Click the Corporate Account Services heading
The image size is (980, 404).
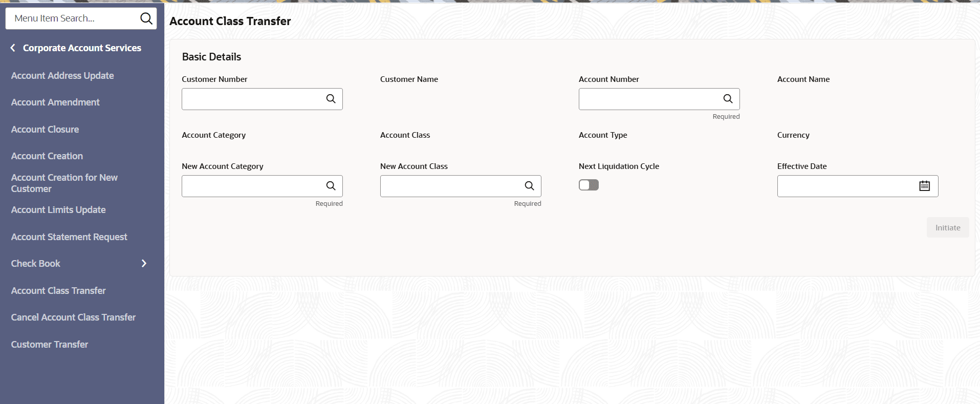pyautogui.click(x=82, y=48)
